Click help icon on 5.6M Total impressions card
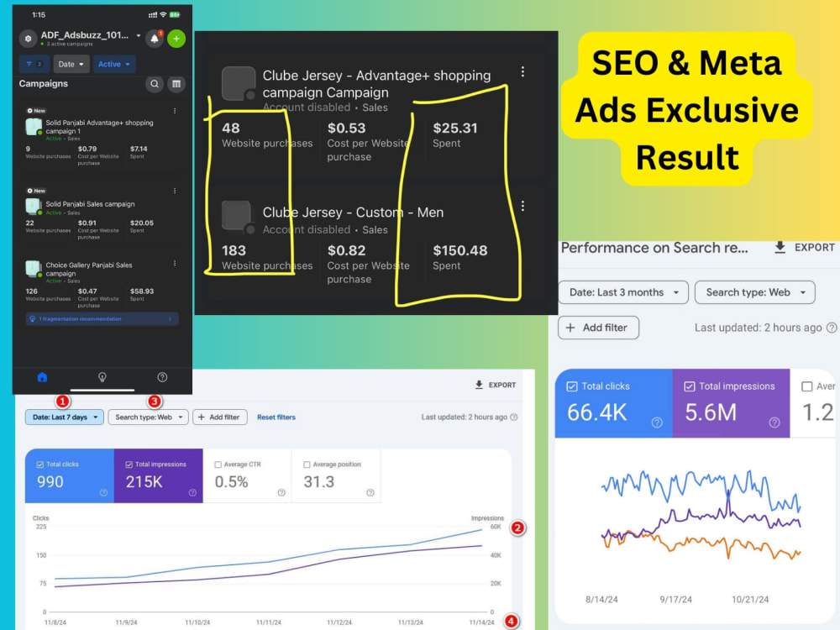 click(x=774, y=423)
